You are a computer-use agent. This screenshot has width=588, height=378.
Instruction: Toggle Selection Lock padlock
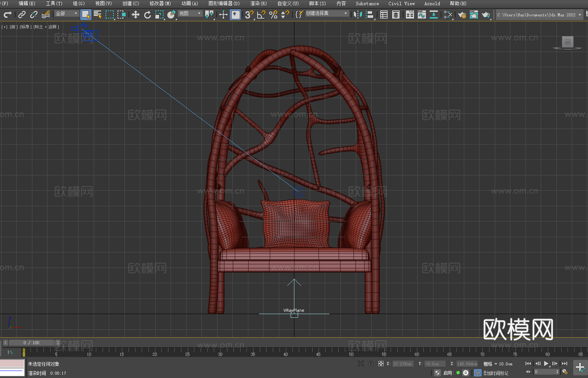click(x=371, y=364)
